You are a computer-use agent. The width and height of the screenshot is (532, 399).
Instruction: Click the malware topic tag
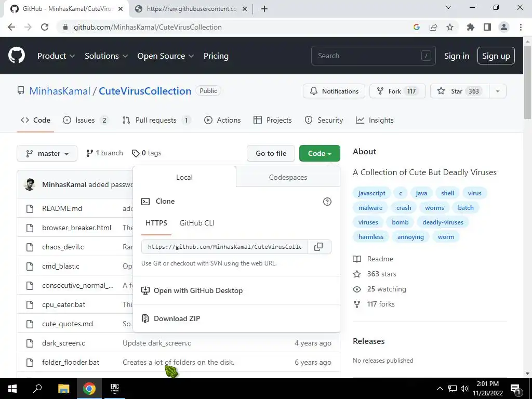pos(370,208)
